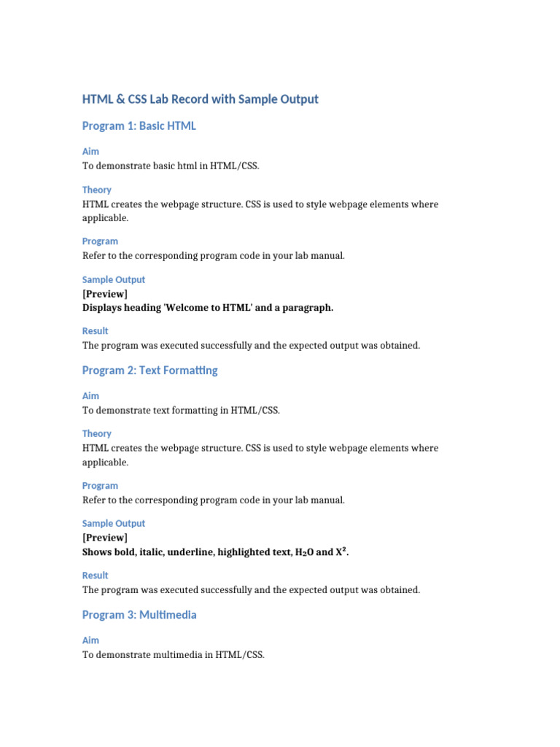Click the 'Theory' subheading under Program 2

(97, 433)
